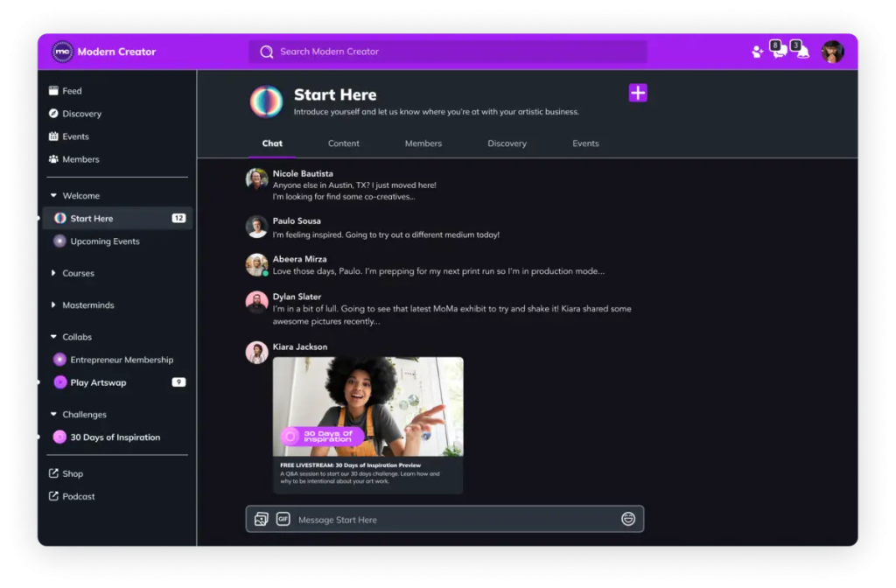This screenshot has height=588, width=896.
Task: Click the add member icon in header
Action: click(757, 52)
